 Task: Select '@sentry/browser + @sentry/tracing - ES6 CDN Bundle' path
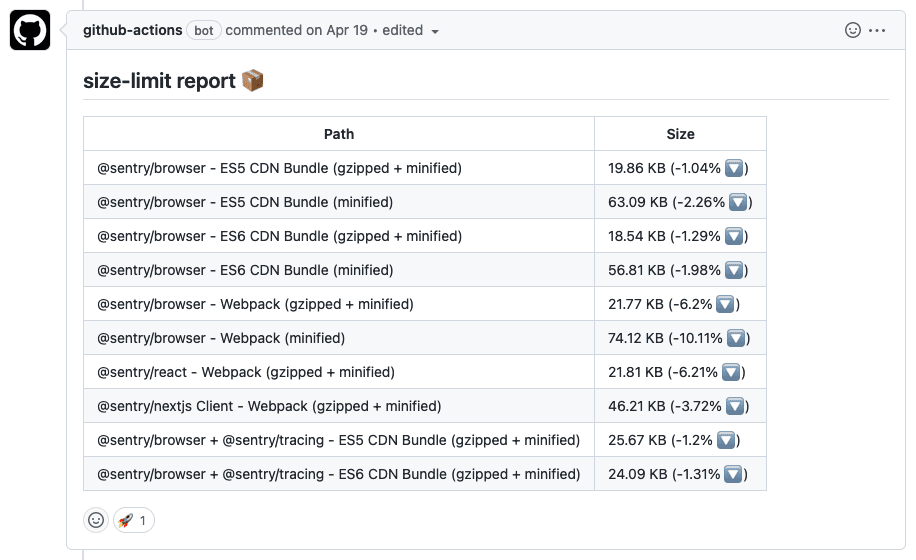pos(338,474)
